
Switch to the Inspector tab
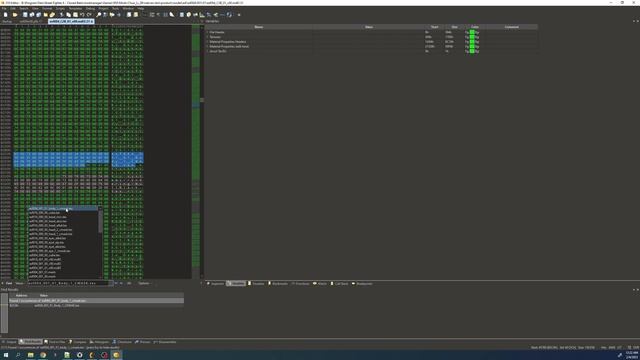[x=216, y=284]
